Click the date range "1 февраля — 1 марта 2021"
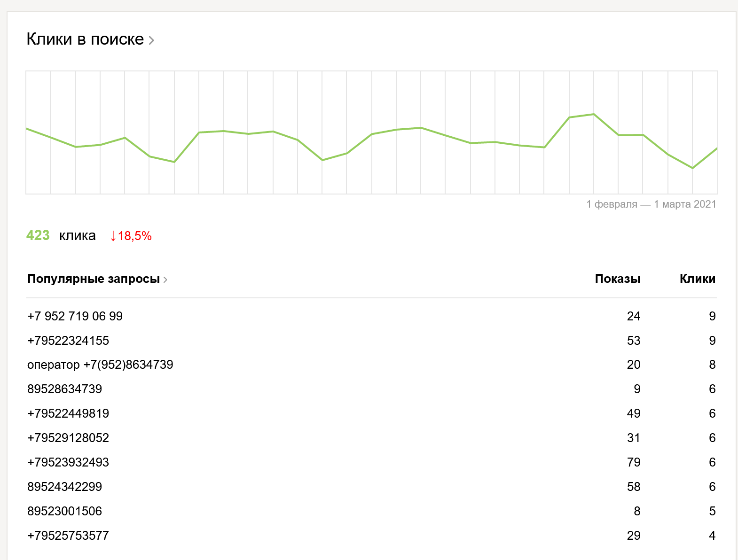Screen dimensions: 738x560 click(651, 204)
